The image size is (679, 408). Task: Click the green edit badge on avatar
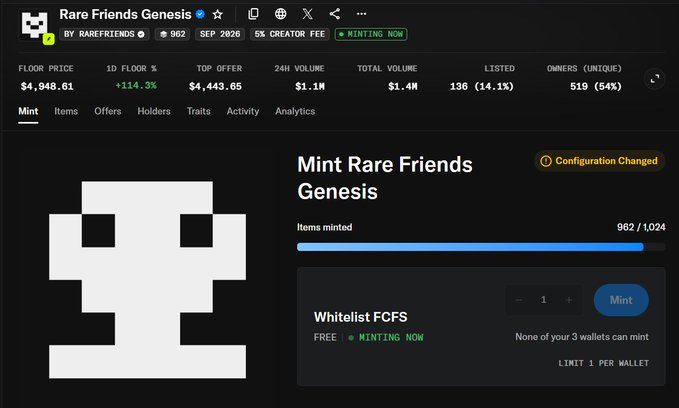tap(48, 39)
